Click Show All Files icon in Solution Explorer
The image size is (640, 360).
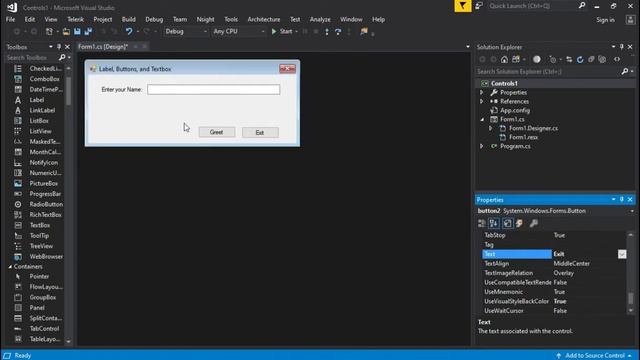pos(602,60)
